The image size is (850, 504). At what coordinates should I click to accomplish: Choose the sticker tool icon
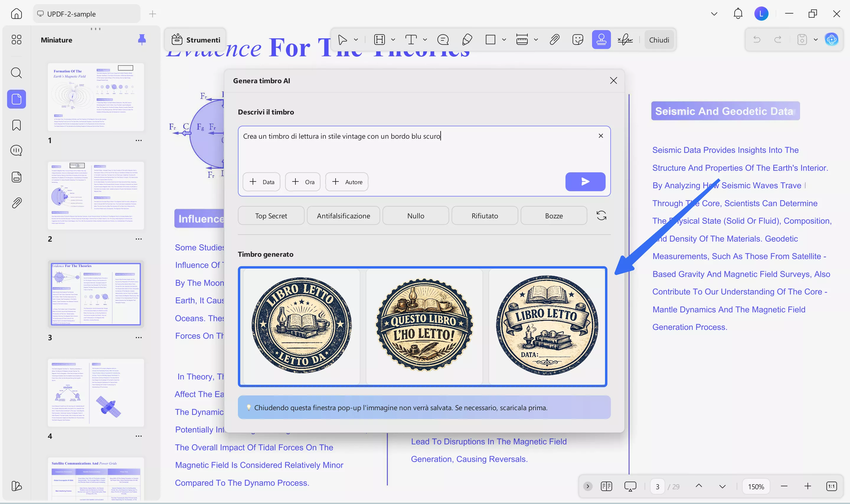pyautogui.click(x=577, y=40)
